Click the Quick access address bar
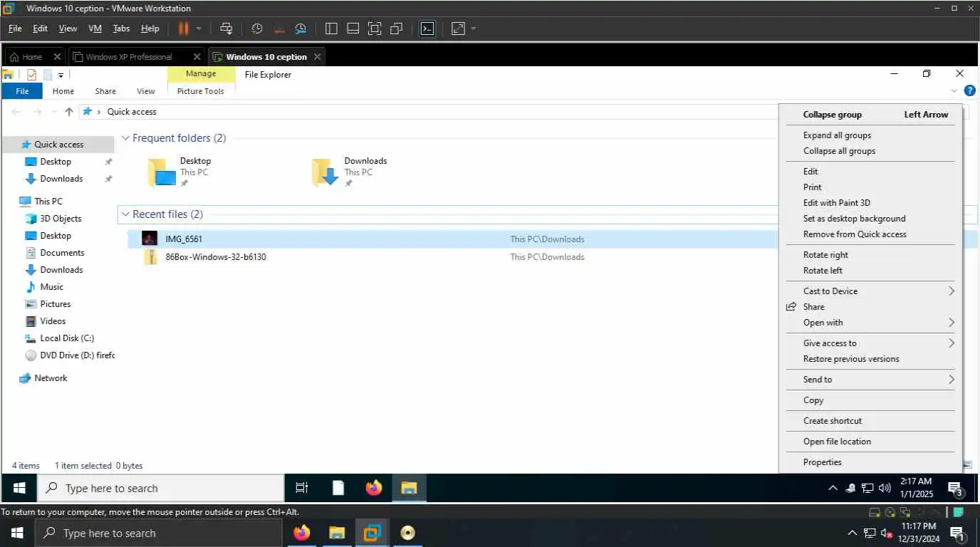The width and height of the screenshot is (980, 547). coord(427,112)
